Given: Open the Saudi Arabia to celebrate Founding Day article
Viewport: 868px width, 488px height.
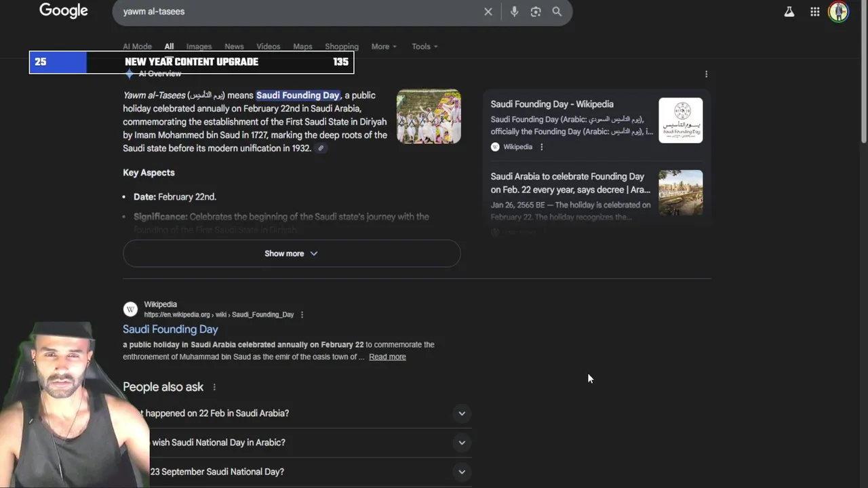Looking at the screenshot, I should 570,183.
